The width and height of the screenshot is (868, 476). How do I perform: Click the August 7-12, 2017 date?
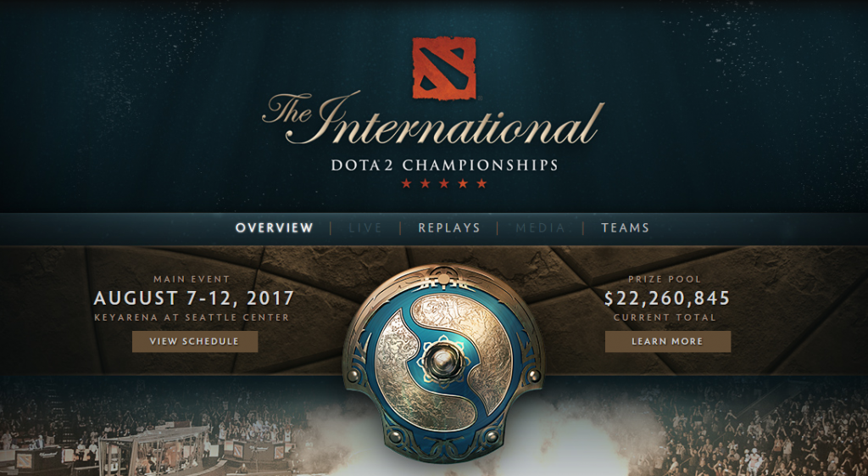coord(194,299)
